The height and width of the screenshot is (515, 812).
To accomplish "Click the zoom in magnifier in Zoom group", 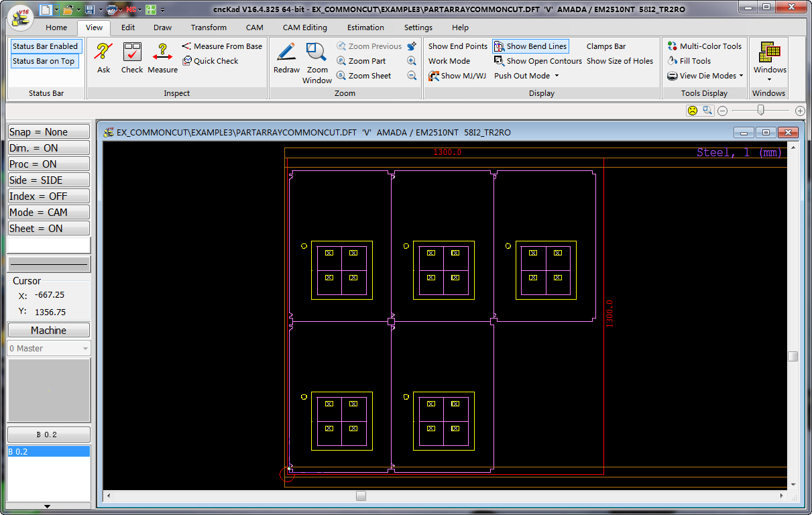I will pos(412,61).
